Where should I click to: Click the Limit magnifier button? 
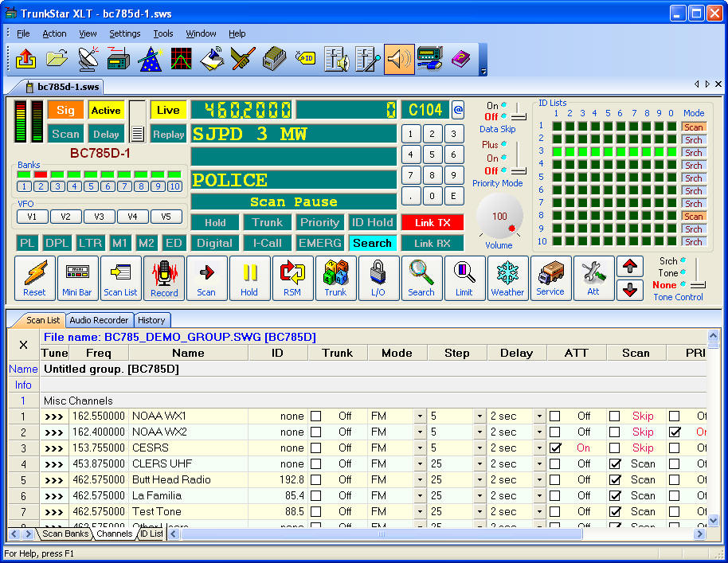pyautogui.click(x=464, y=279)
